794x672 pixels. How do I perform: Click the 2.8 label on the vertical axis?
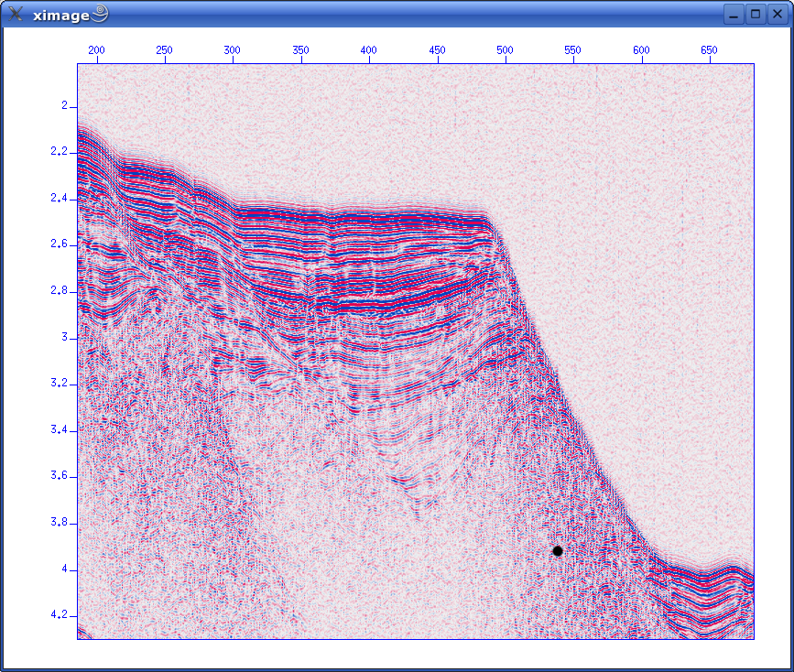click(x=60, y=291)
